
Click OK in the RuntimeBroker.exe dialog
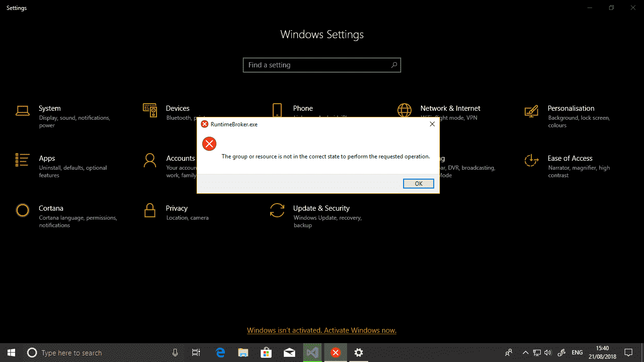pos(419,184)
